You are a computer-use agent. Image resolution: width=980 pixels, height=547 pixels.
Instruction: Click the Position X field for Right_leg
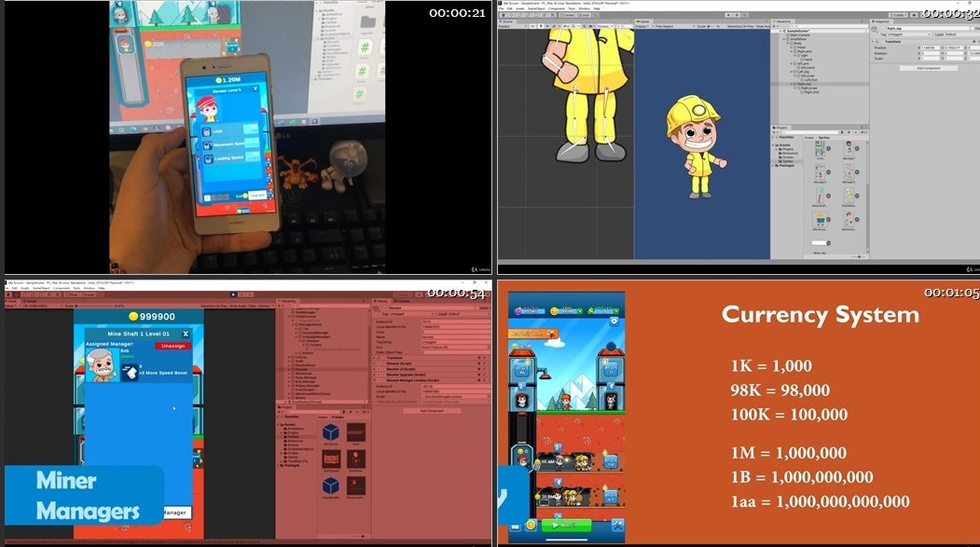pyautogui.click(x=930, y=48)
